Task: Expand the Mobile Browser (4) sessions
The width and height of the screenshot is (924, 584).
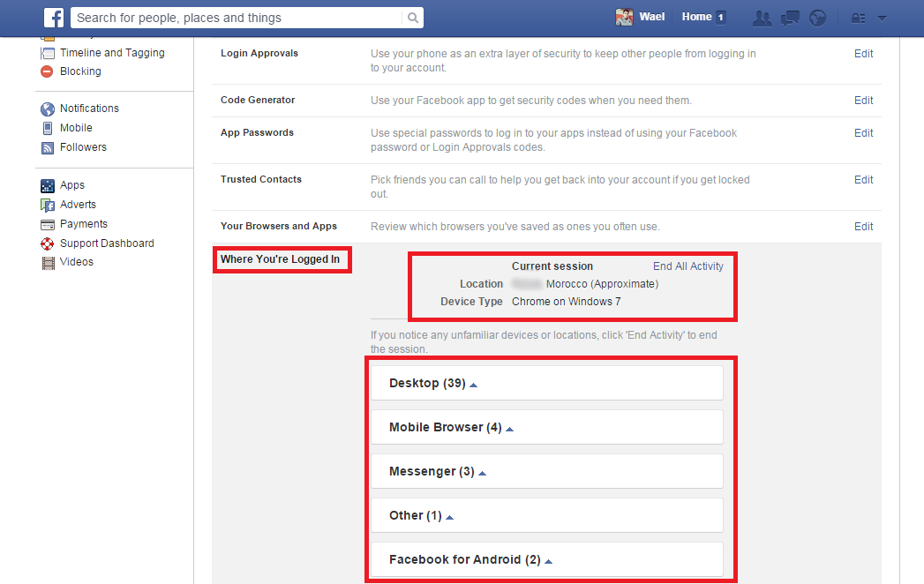Action: point(547,427)
